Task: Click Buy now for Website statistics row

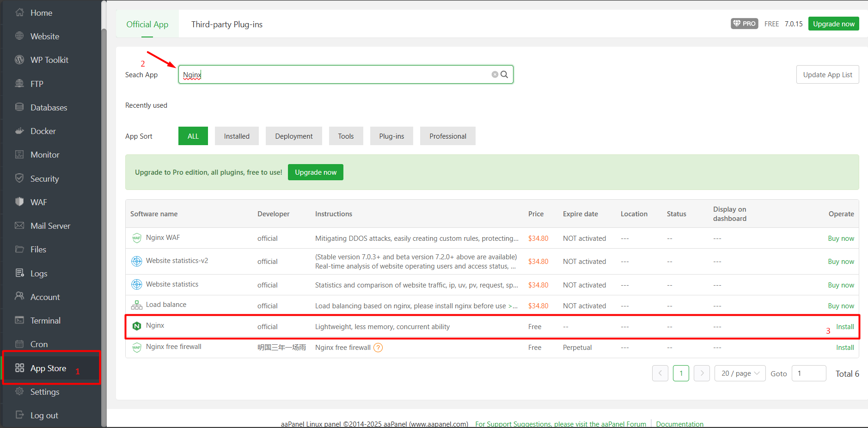Action: pyautogui.click(x=841, y=285)
